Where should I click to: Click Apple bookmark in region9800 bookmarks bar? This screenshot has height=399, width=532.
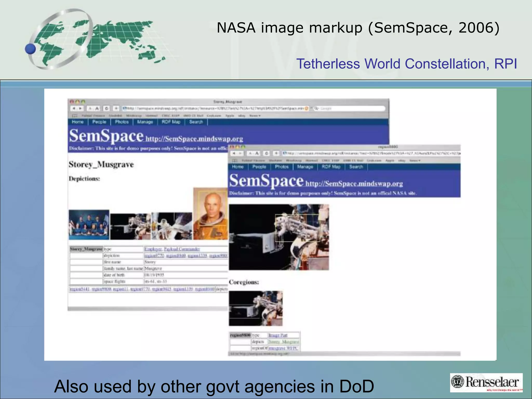coord(390,161)
